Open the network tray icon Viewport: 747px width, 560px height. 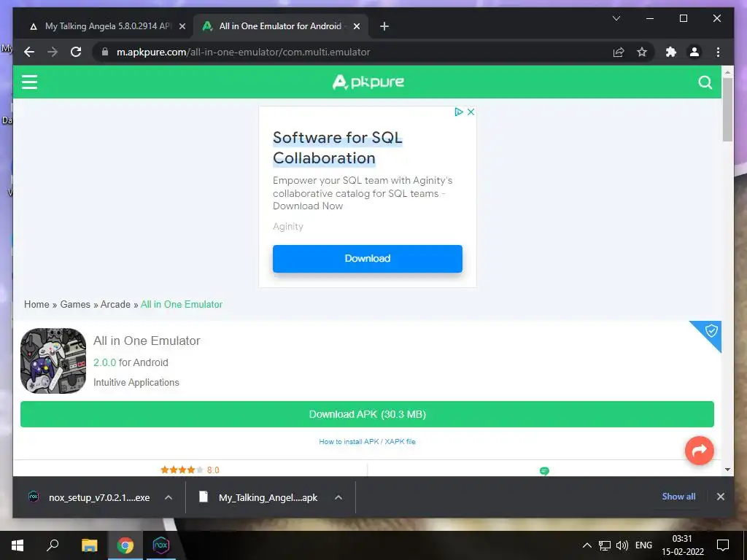604,545
